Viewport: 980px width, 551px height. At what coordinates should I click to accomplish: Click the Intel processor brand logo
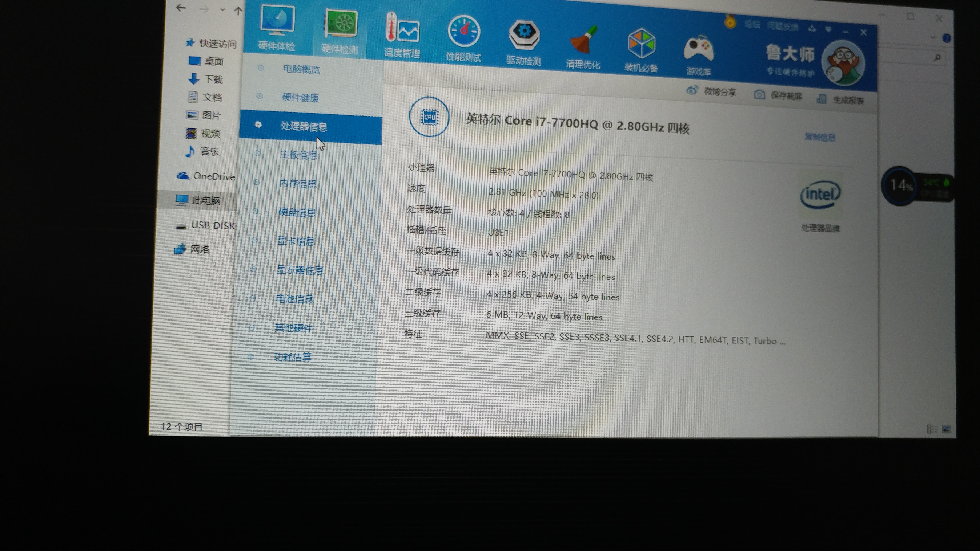coord(820,195)
